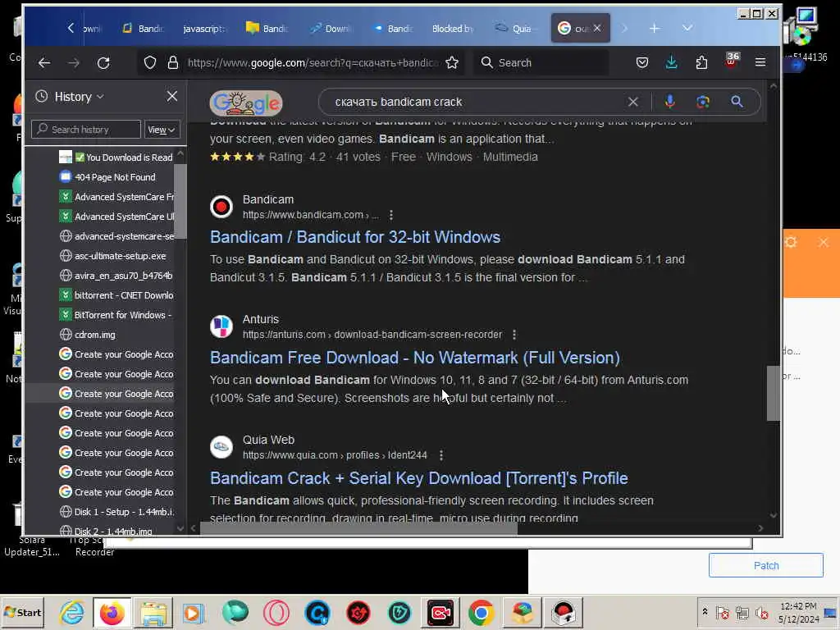Open the uBlock icon showing 36

(x=731, y=60)
